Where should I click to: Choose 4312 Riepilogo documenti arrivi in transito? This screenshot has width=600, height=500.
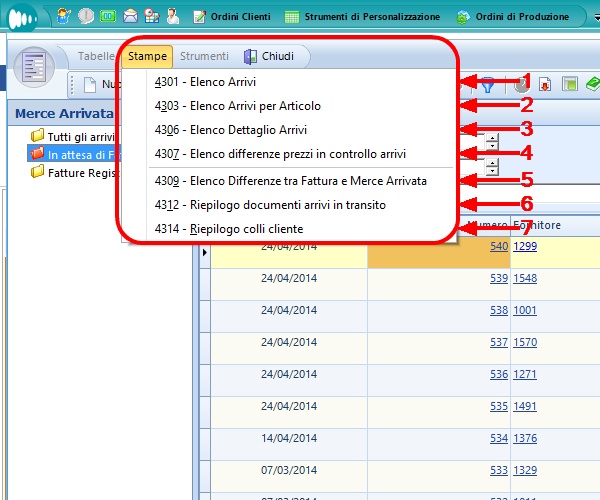(x=270, y=205)
